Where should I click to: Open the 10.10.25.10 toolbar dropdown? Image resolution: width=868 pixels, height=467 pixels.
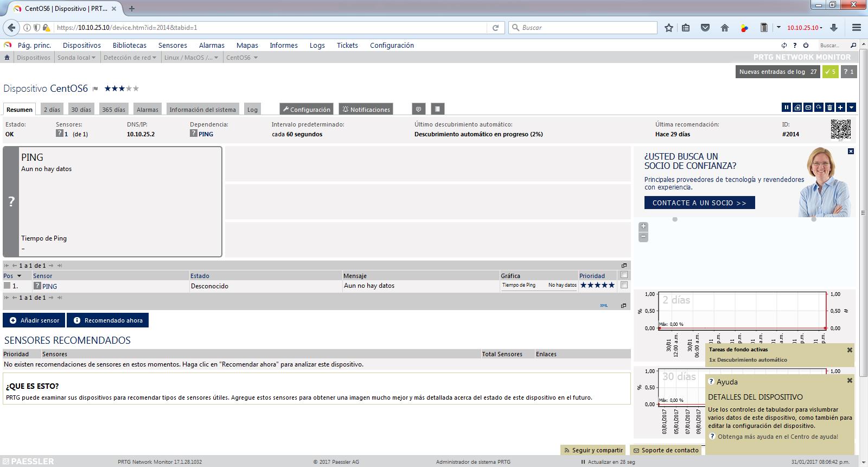[x=805, y=28]
